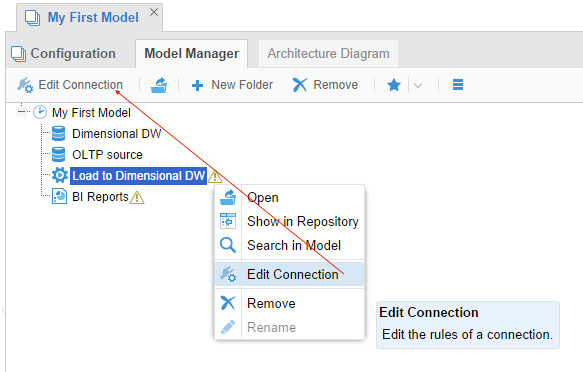Viewport: 583px width, 372px height.
Task: Click the blue star favorites icon
Action: 394,85
